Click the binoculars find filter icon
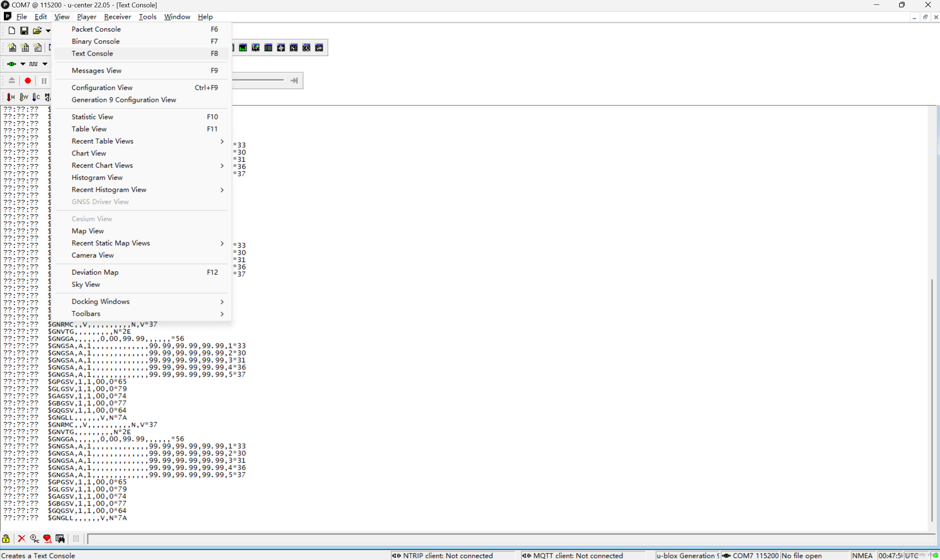 click(60, 538)
